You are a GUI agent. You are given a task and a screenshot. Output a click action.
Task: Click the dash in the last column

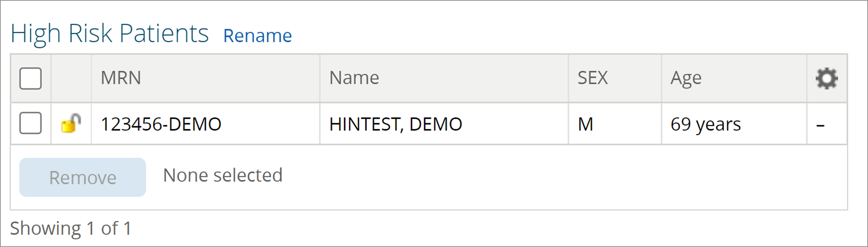click(820, 125)
